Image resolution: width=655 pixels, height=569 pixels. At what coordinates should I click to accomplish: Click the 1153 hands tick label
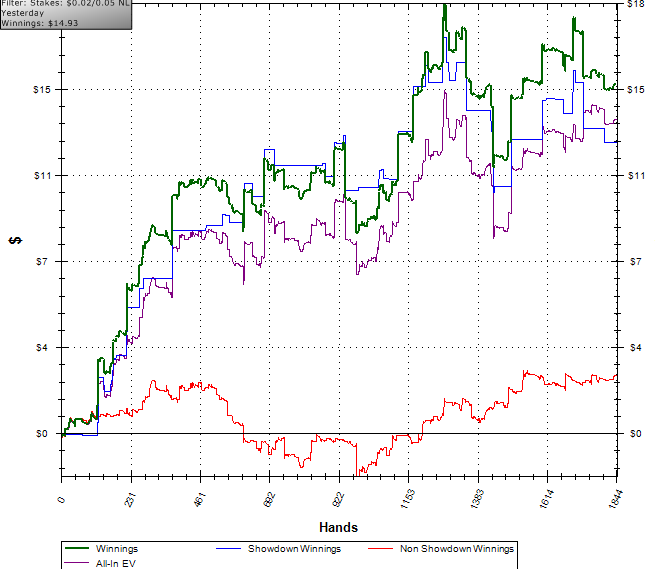point(407,499)
